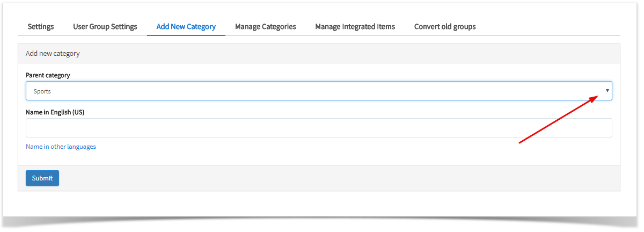Open the 'Name in other languages' link

click(x=61, y=147)
